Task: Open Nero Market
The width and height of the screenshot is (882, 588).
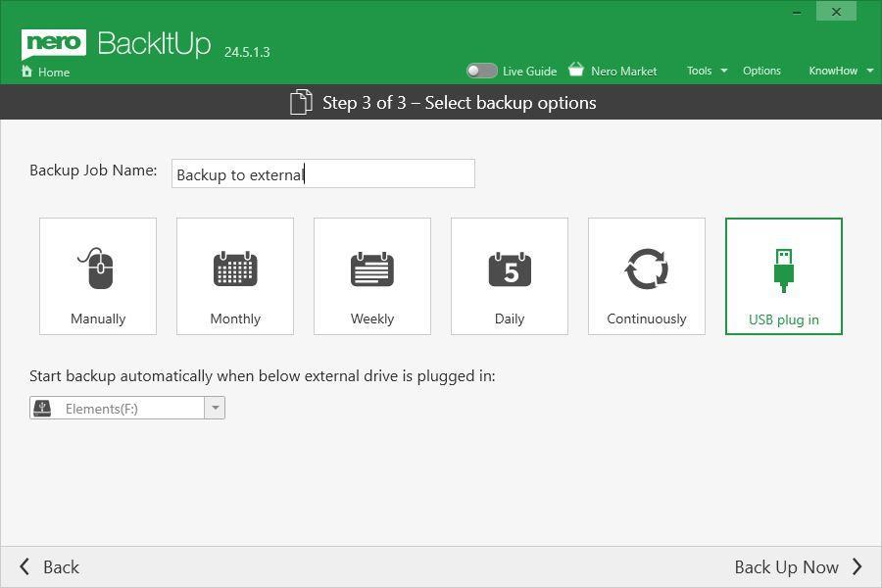Action: pos(624,71)
